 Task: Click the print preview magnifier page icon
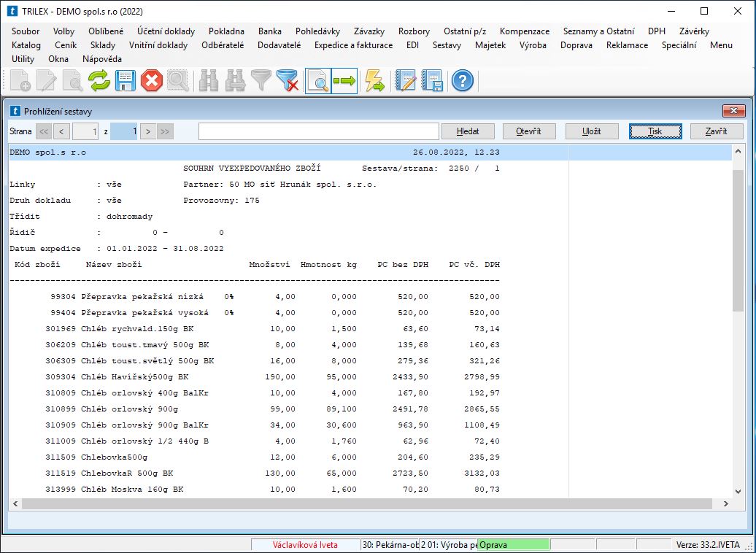(317, 80)
